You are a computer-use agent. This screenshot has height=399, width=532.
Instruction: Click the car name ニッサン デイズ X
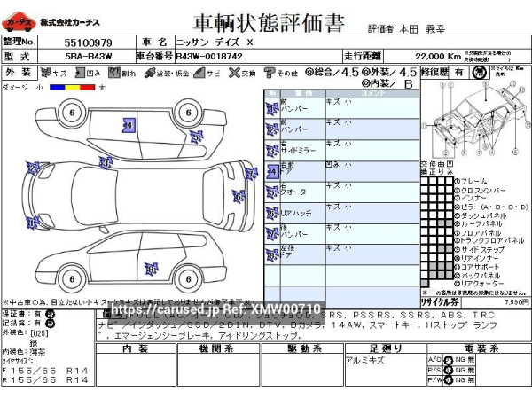215,43
